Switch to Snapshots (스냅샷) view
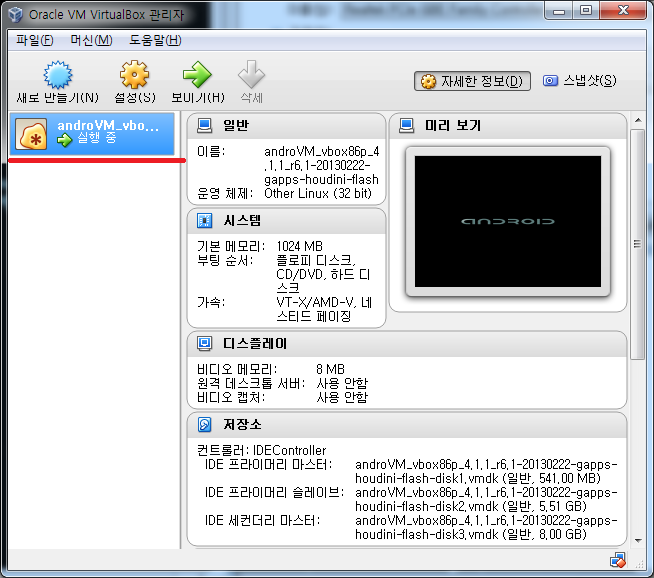Screen dimensions: 654x578 click(x=580, y=80)
